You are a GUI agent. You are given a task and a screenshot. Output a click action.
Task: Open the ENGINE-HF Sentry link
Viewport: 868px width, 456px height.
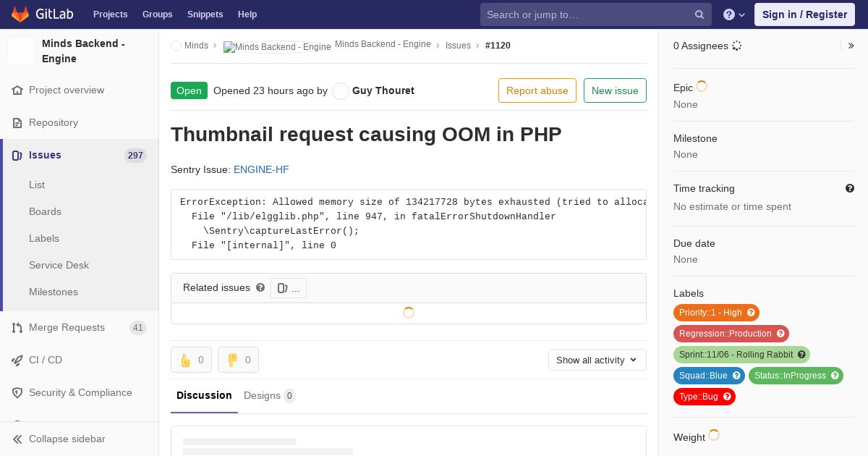pos(261,169)
